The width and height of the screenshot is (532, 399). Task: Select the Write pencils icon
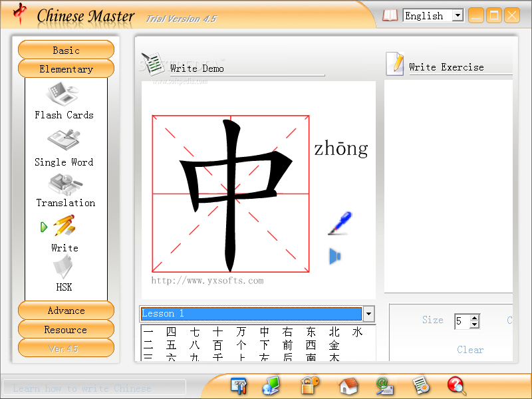point(64,225)
